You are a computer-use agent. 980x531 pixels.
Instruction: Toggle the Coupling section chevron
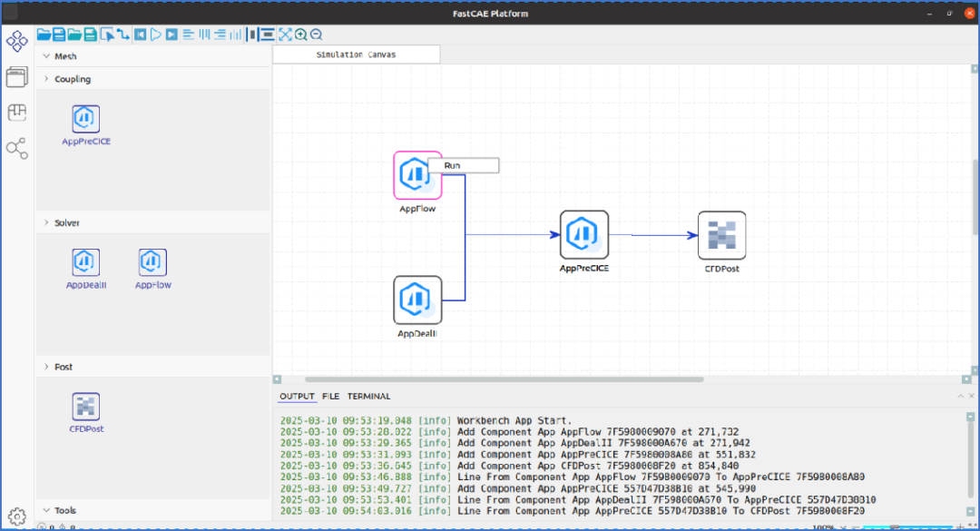point(46,79)
